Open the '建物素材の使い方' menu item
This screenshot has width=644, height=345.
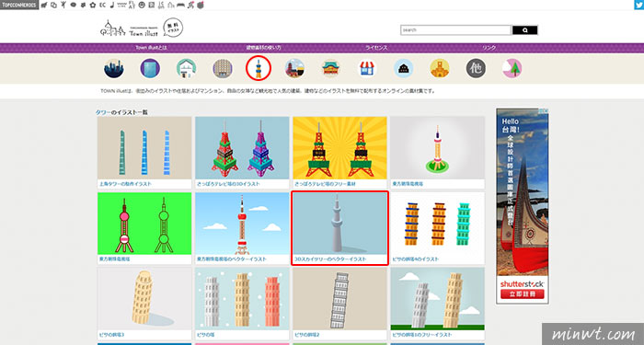[264, 48]
